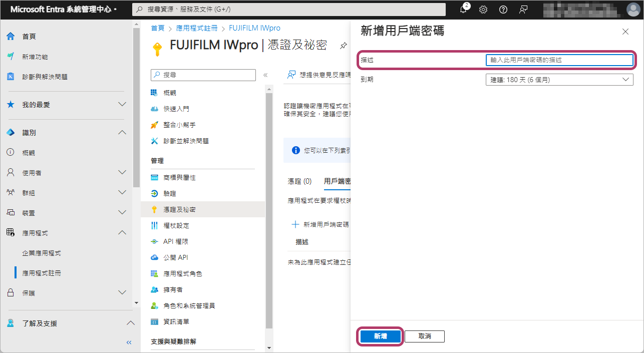This screenshot has width=644, height=353.
Task: Close the 新增用戶端密碼 panel
Action: tap(625, 32)
